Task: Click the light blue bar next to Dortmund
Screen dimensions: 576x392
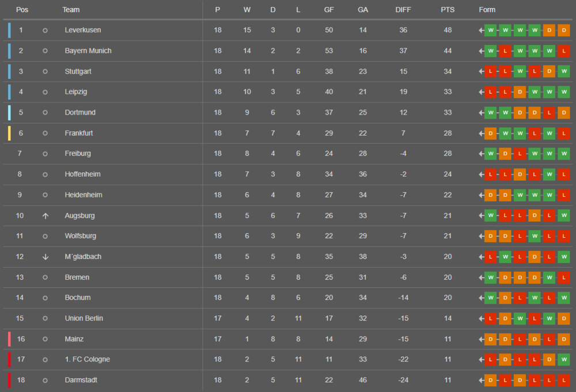Action: point(9,112)
